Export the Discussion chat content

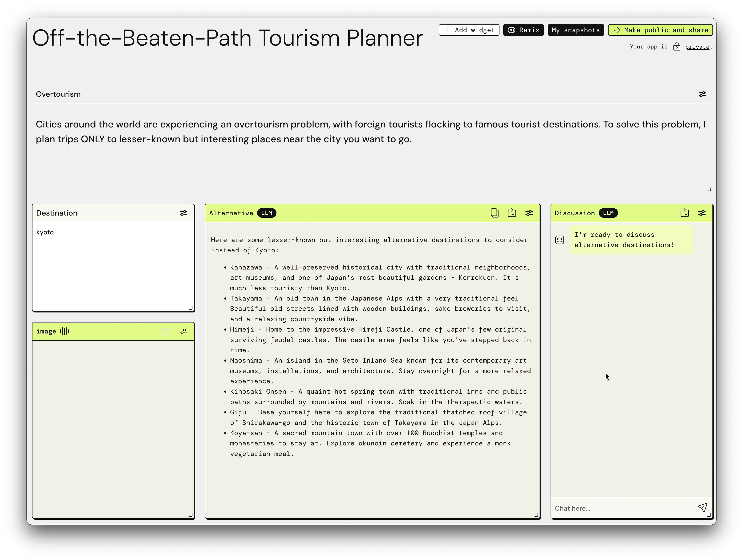click(685, 213)
